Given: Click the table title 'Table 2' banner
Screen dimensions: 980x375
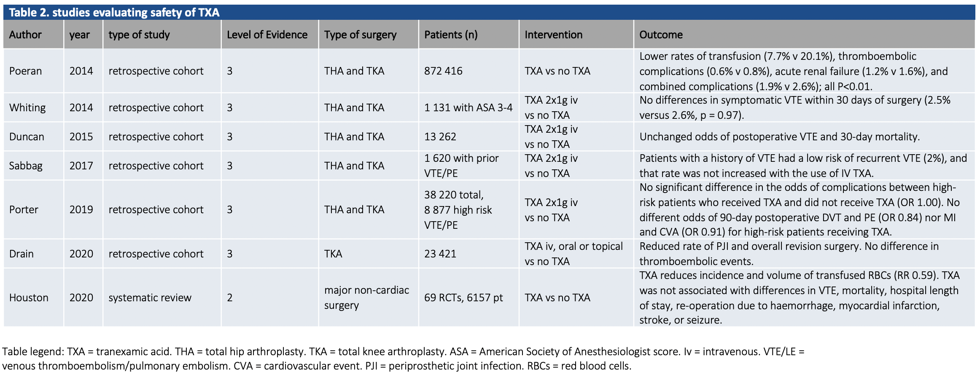Looking at the screenshot, I should [114, 12].
